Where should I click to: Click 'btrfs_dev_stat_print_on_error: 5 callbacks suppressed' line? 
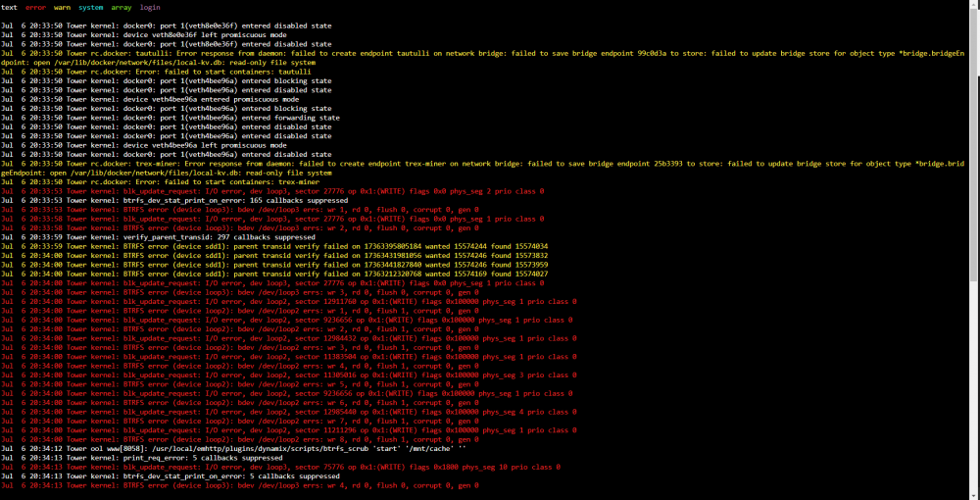click(x=170, y=476)
